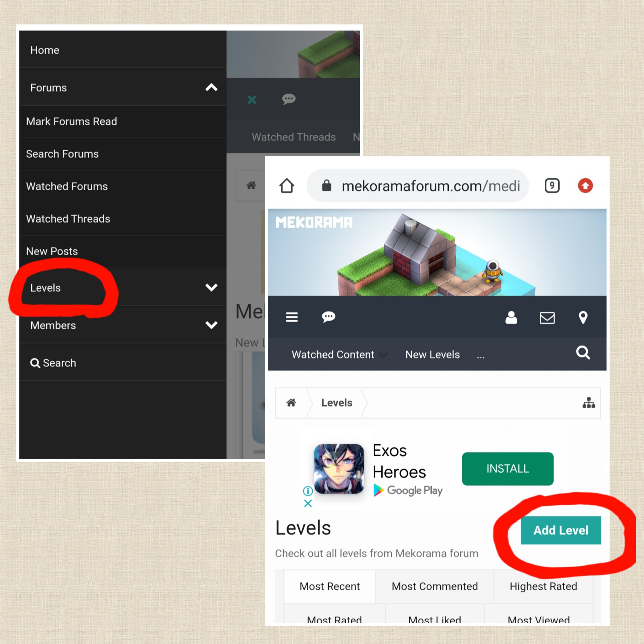
Task: Tap the browser home icon
Action: [x=287, y=185]
